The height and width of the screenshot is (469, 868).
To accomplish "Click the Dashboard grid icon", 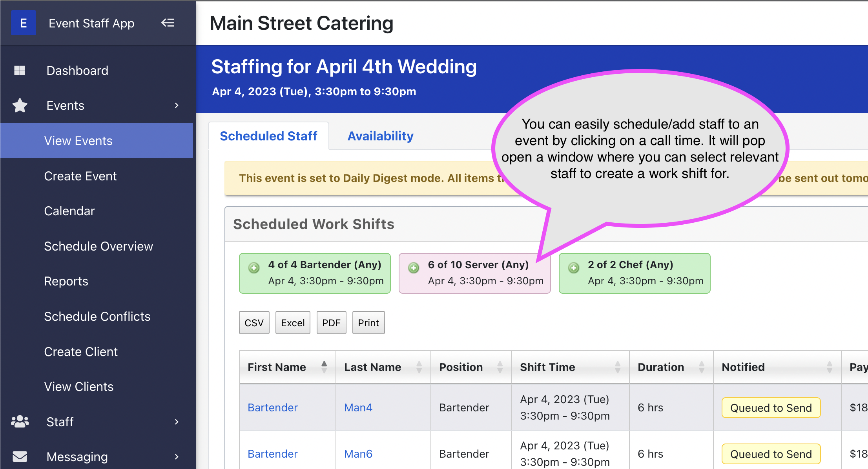I will pyautogui.click(x=20, y=70).
